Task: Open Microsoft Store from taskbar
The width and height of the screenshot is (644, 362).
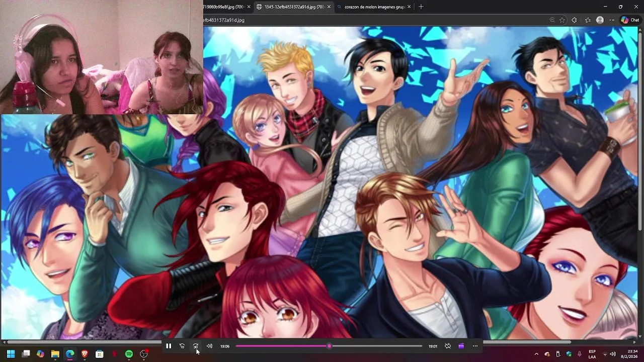Action: point(100,354)
